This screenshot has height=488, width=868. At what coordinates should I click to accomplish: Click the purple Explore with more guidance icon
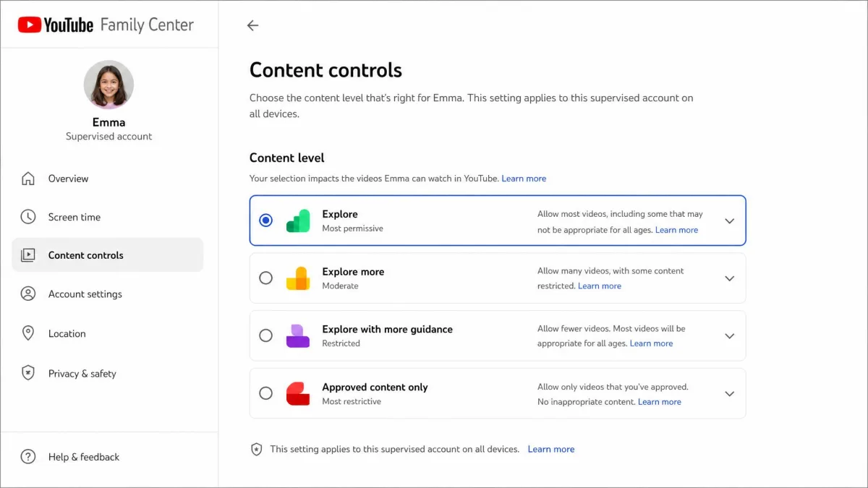point(298,335)
